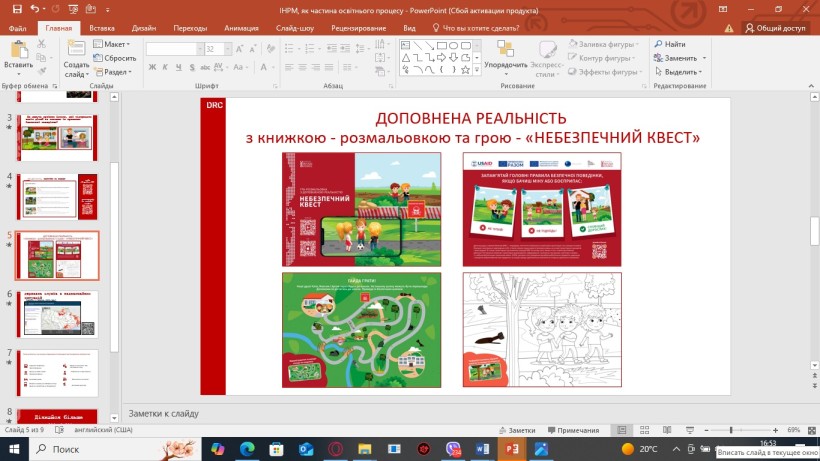The height and width of the screenshot is (461, 820).
Task: Switch to Slide Sorter view icon
Action: [644, 430]
